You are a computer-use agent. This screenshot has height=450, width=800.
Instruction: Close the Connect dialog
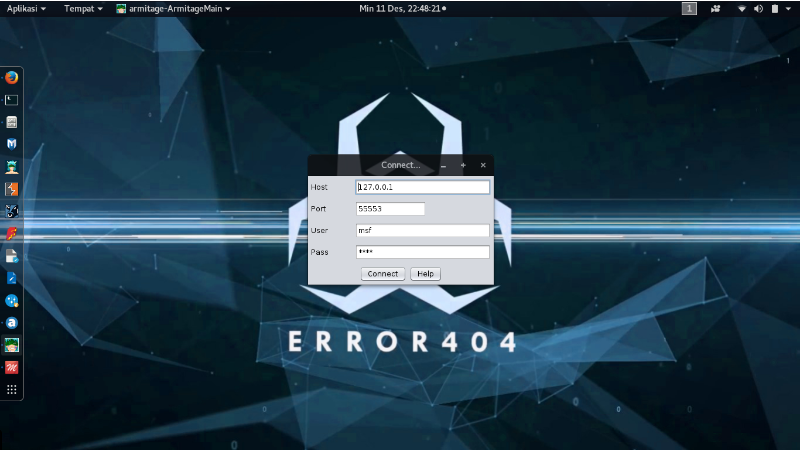click(483, 165)
